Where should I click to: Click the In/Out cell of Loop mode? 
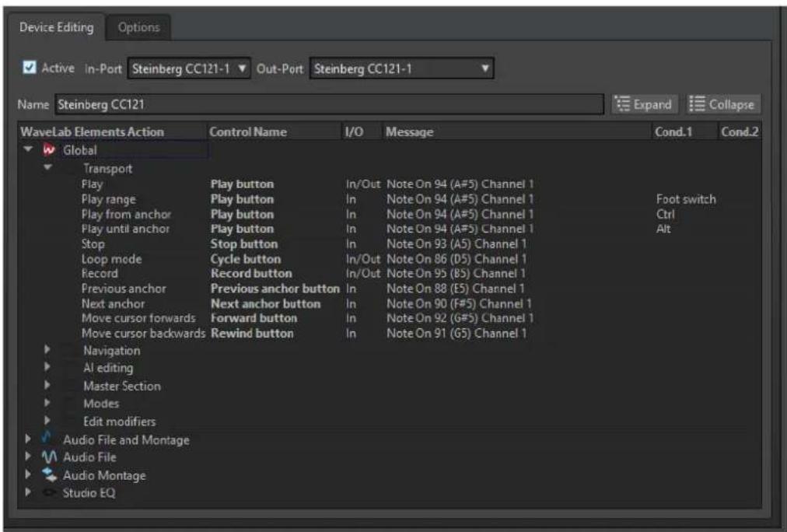[363, 259]
